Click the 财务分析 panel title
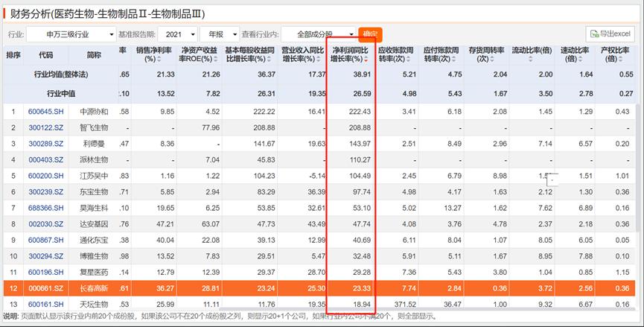 (108, 13)
